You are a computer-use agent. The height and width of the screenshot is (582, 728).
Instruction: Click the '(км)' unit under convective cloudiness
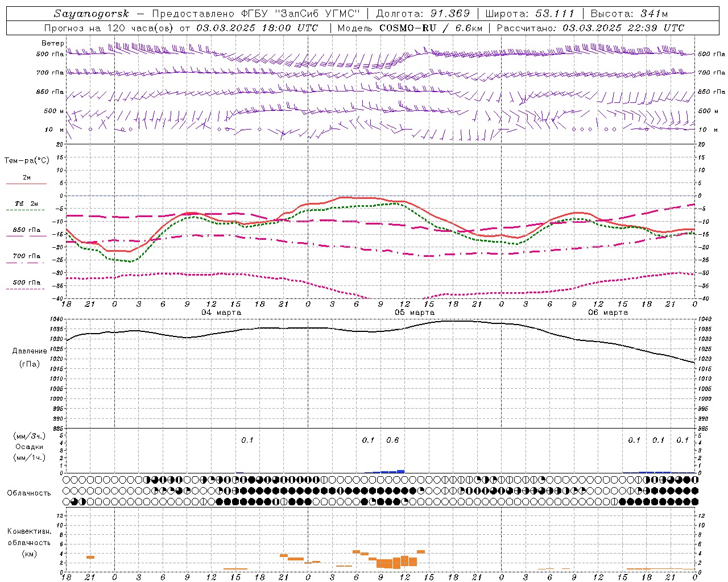30,554
